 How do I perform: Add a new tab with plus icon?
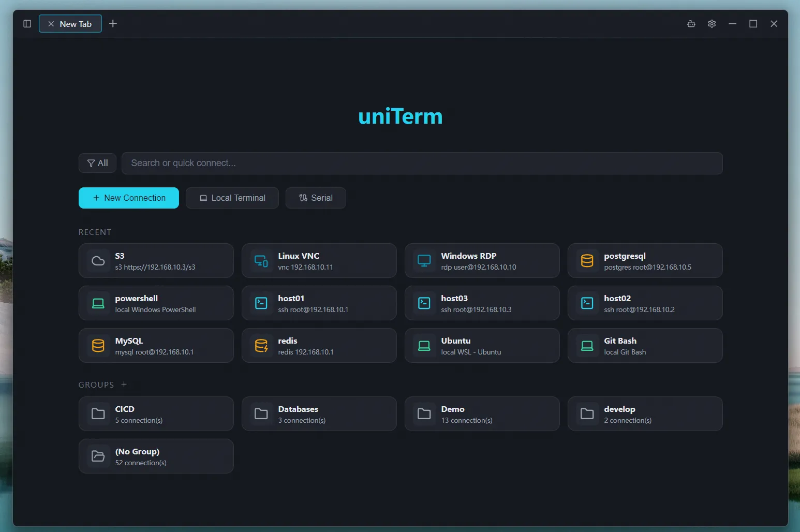pyautogui.click(x=113, y=24)
